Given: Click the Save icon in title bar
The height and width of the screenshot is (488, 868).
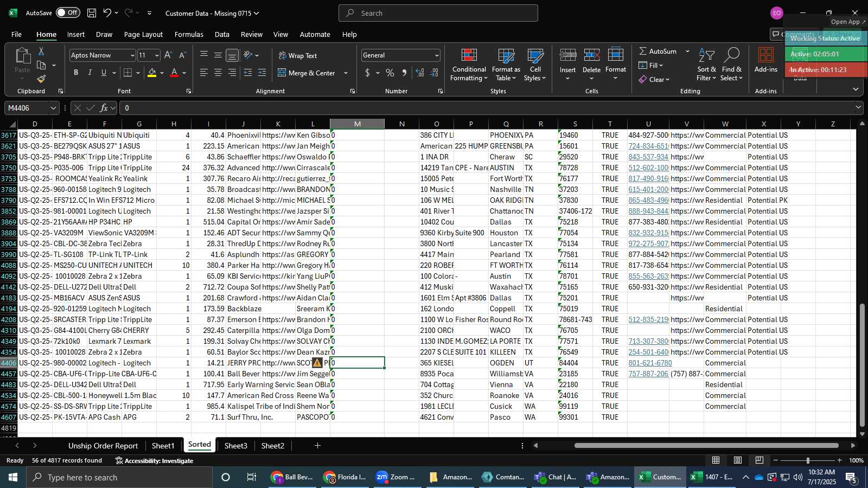Looking at the screenshot, I should click(92, 13).
